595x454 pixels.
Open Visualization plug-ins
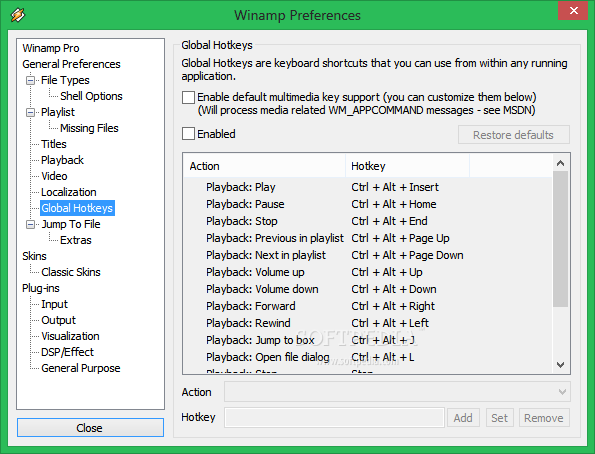click(x=70, y=336)
